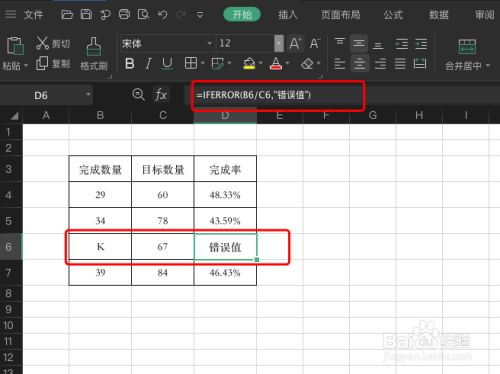Click the decrease indent icon
The height and width of the screenshot is (374, 500).
pyautogui.click(x=402, y=44)
